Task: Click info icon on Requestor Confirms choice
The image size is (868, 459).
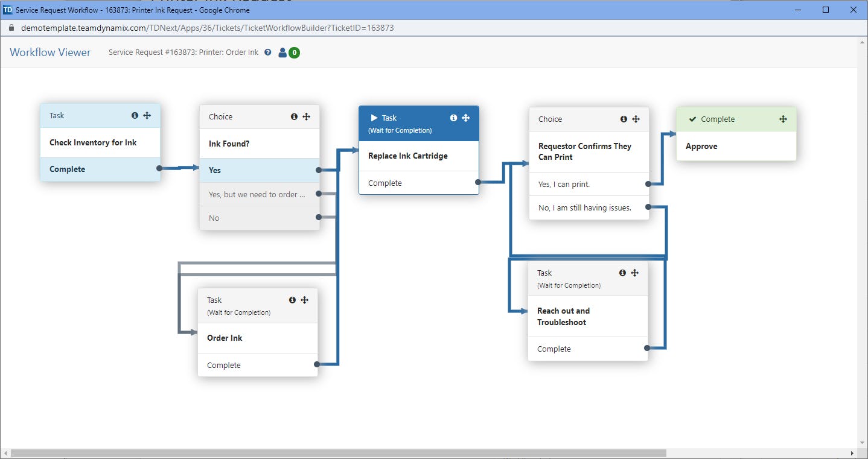Action: pyautogui.click(x=624, y=119)
